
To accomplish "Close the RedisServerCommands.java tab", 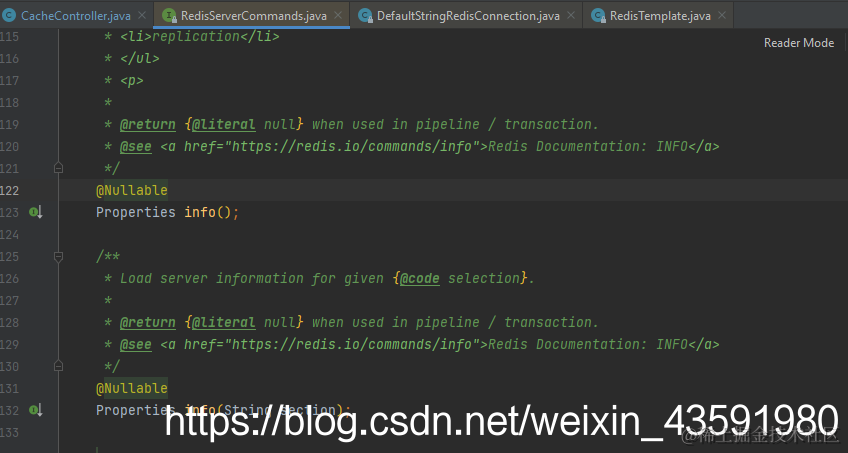I will click(x=338, y=16).
